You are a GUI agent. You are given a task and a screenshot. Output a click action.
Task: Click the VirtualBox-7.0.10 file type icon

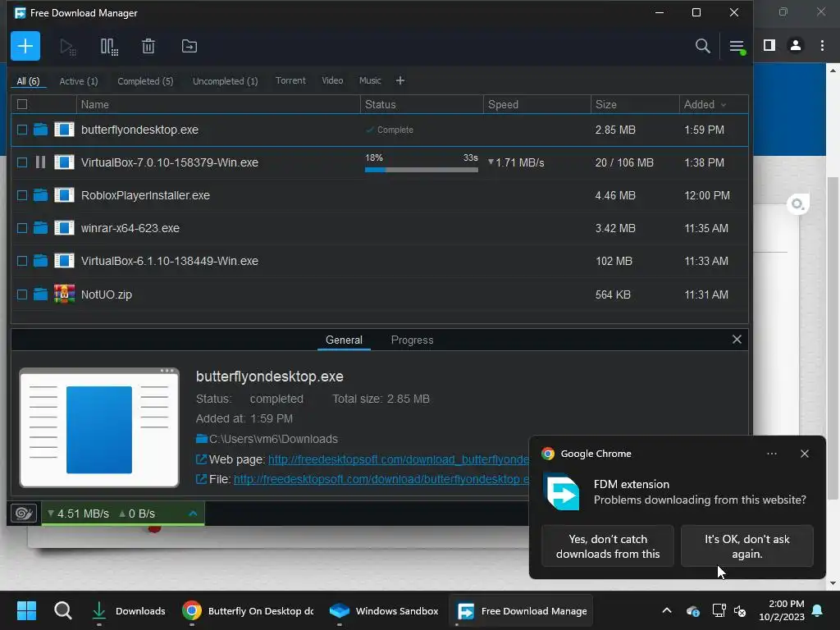(x=64, y=162)
